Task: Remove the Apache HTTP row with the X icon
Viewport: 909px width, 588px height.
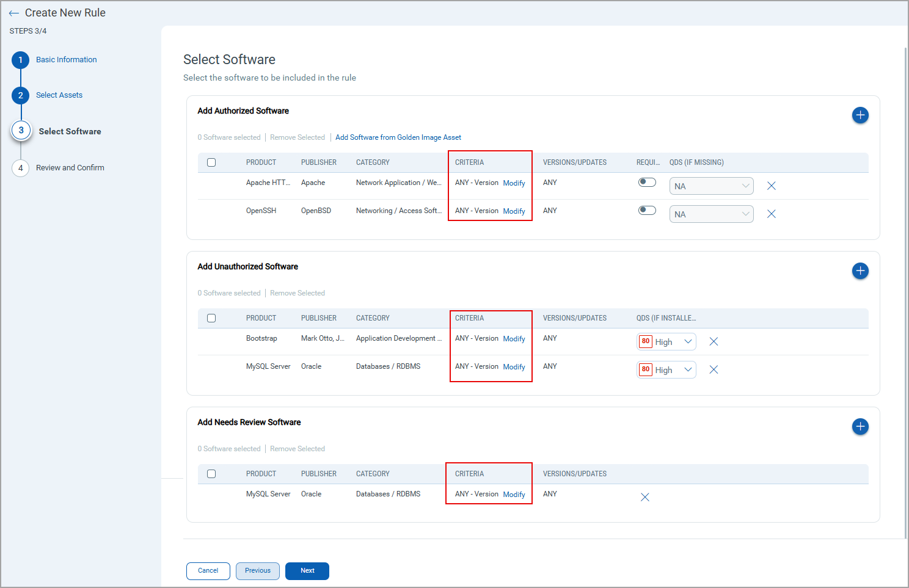Action: tap(771, 185)
